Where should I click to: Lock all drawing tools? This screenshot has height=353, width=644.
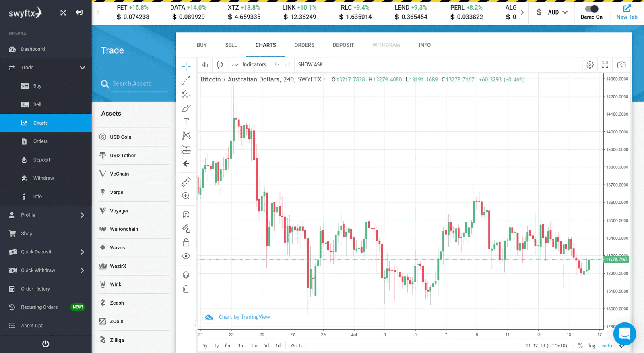point(186,242)
